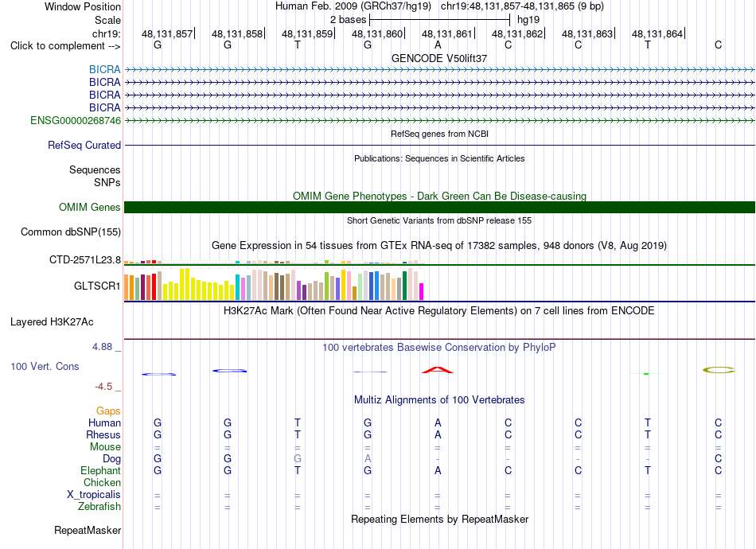Select the Elephant alignment row label

coord(101,470)
